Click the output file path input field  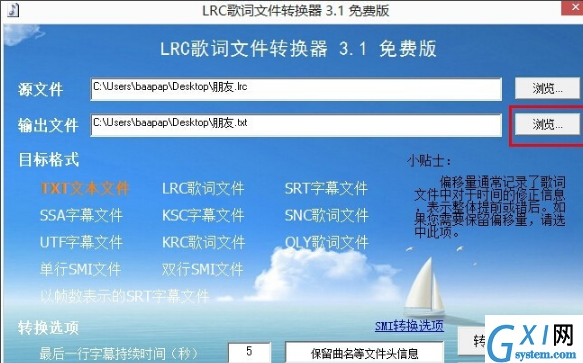(296, 125)
